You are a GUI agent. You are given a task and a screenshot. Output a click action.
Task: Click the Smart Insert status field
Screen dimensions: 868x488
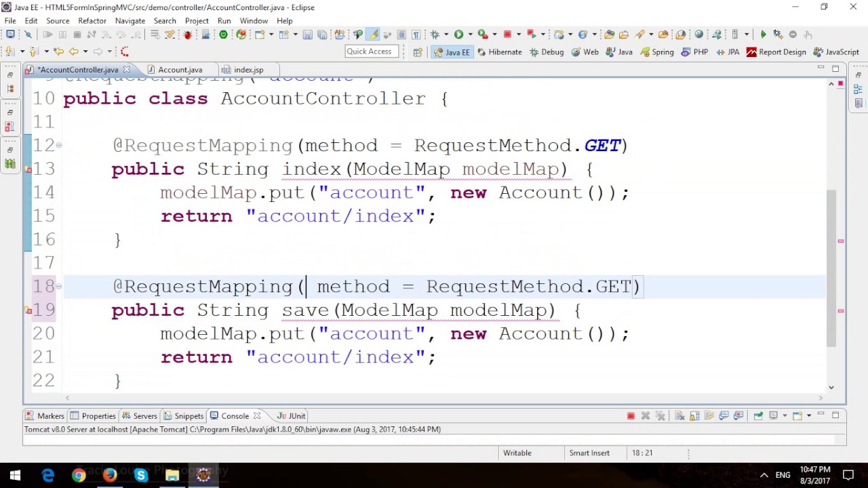click(589, 453)
